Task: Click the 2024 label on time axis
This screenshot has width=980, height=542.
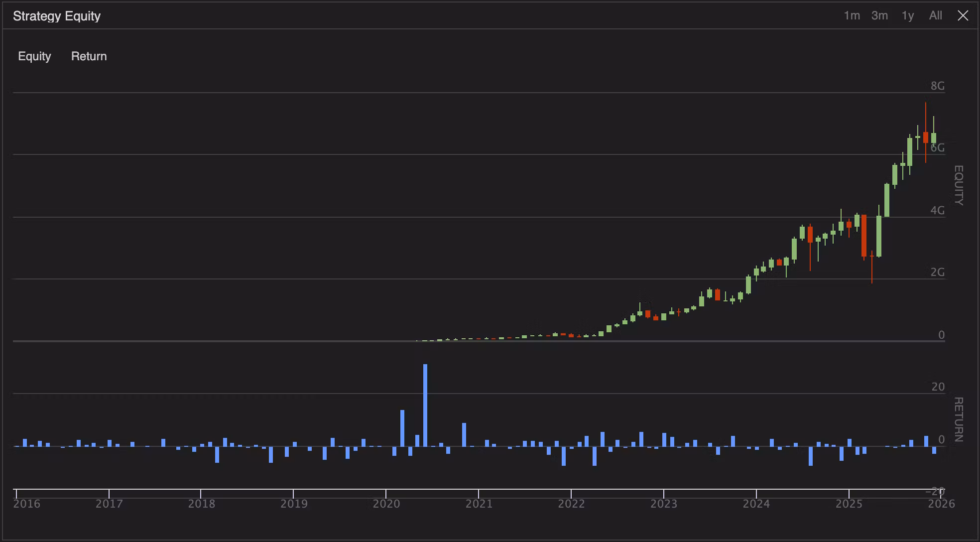Action: (756, 504)
